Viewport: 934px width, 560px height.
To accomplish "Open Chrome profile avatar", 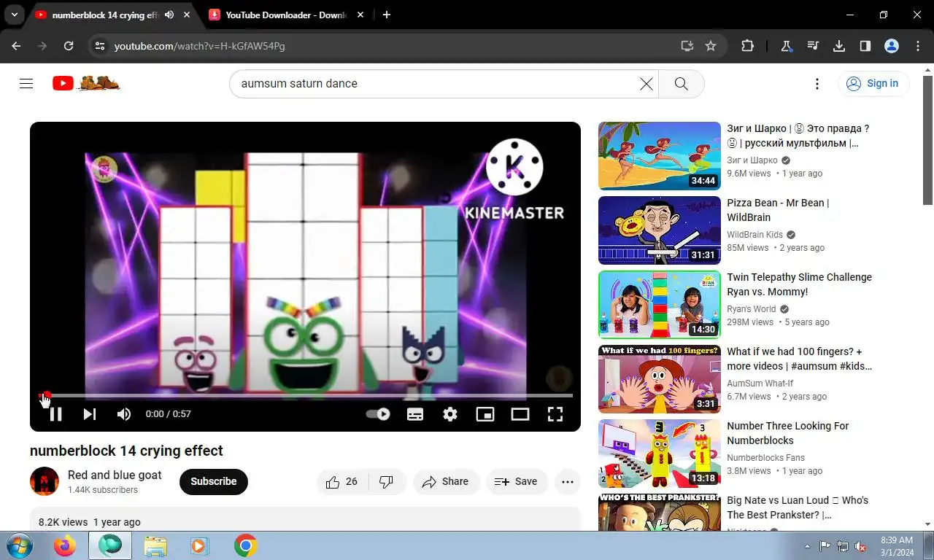I will 892,46.
